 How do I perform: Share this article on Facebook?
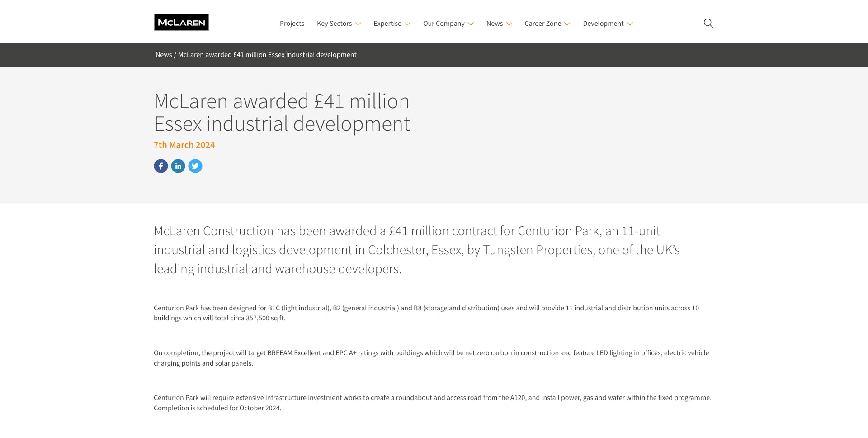(x=160, y=166)
